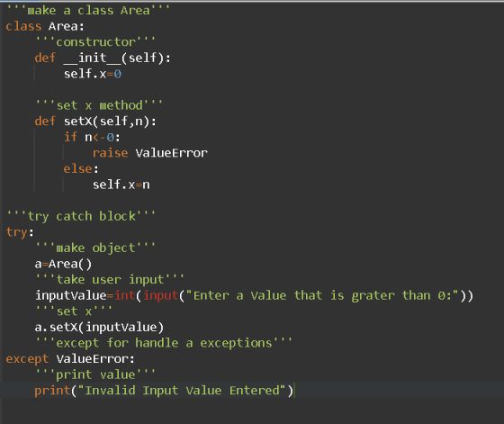Place cursor on 'def __init__(self):'
Image resolution: width=504 pixels, height=424 pixels.
pos(103,58)
